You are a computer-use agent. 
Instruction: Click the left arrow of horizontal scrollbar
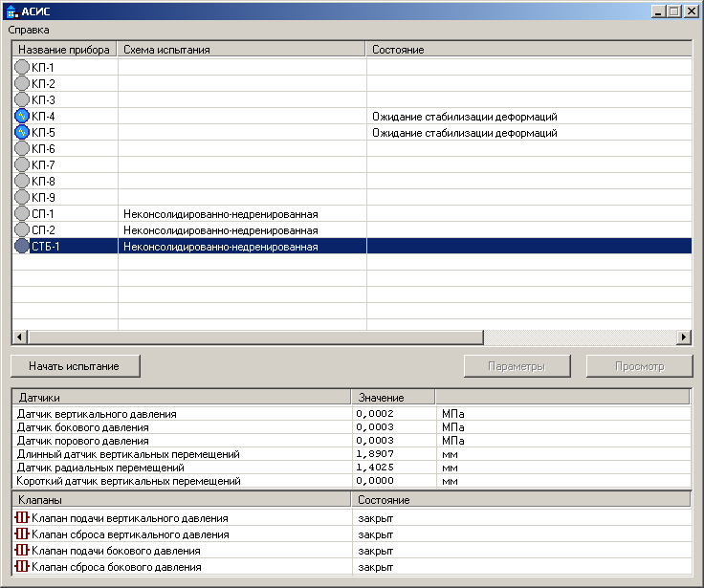click(x=20, y=337)
